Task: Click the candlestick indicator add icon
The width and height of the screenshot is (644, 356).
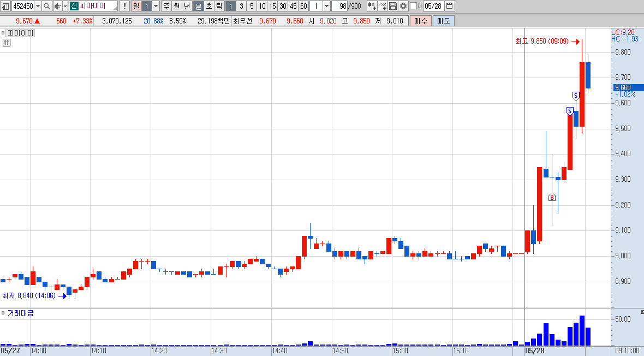Action: point(372,6)
